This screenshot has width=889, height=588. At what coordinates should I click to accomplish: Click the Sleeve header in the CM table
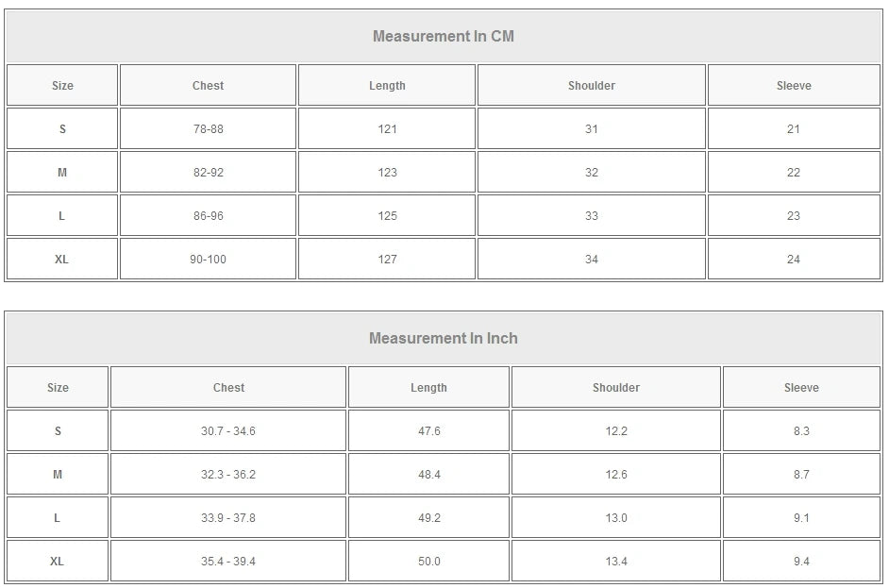pyautogui.click(x=793, y=86)
